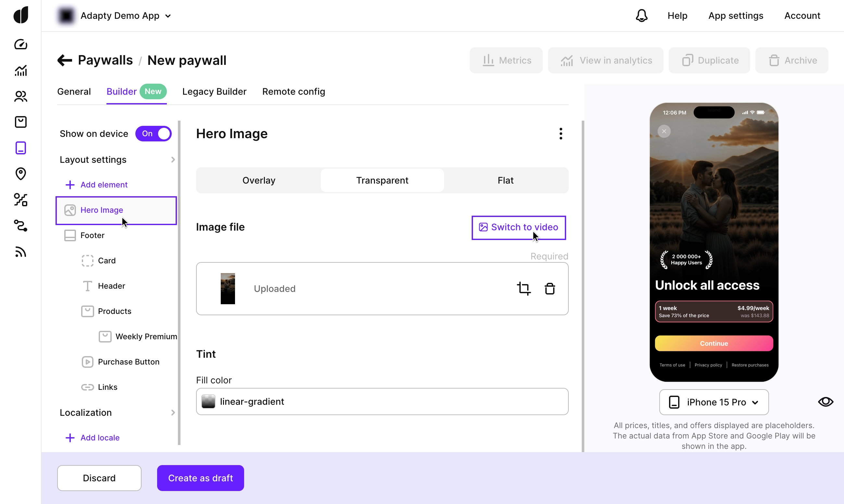Click the Switch to video button

[x=518, y=227]
